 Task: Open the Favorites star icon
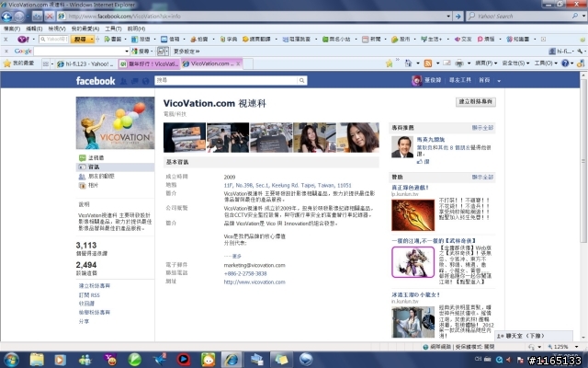(x=7, y=63)
